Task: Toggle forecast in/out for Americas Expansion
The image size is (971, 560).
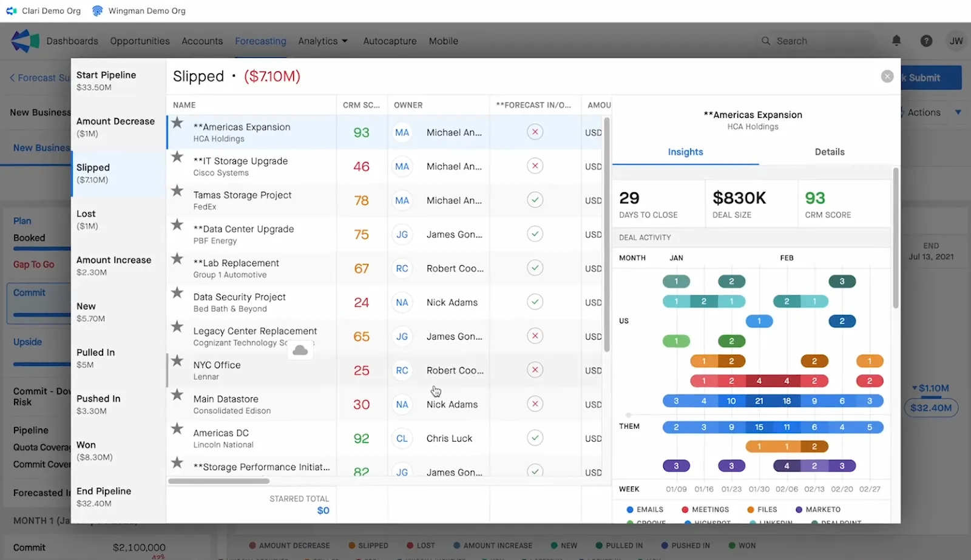Action: [535, 132]
